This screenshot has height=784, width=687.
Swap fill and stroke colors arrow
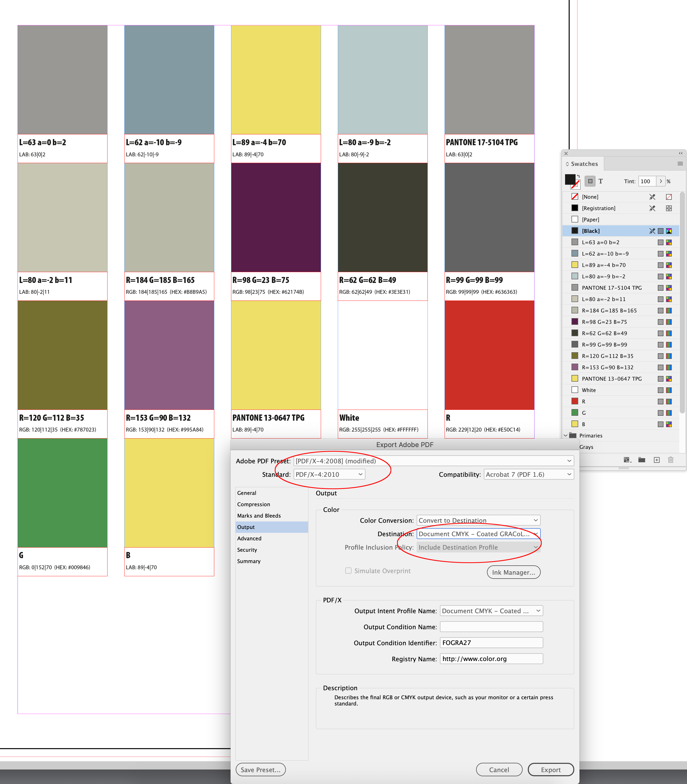click(578, 176)
